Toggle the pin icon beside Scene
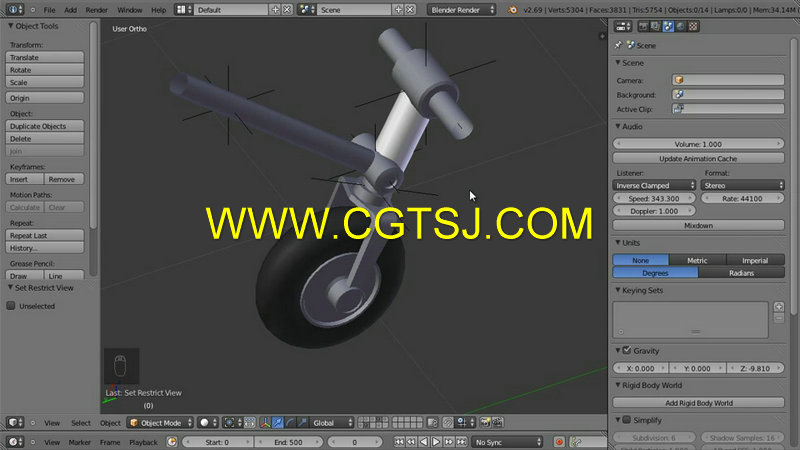800x450 pixels. [x=618, y=45]
